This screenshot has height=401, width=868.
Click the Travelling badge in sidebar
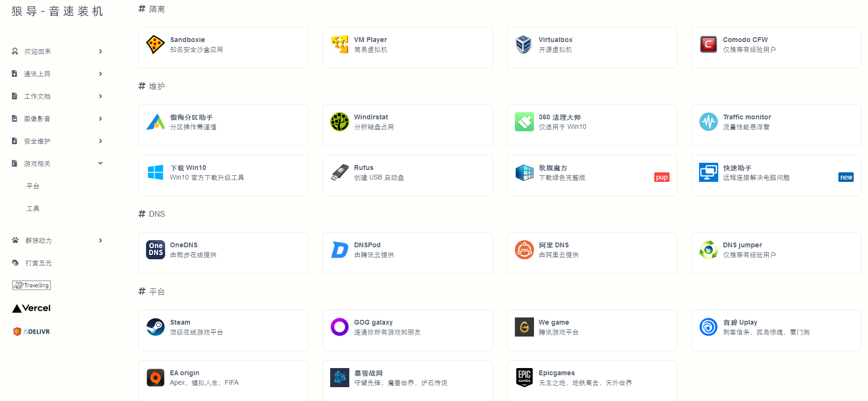(x=31, y=285)
